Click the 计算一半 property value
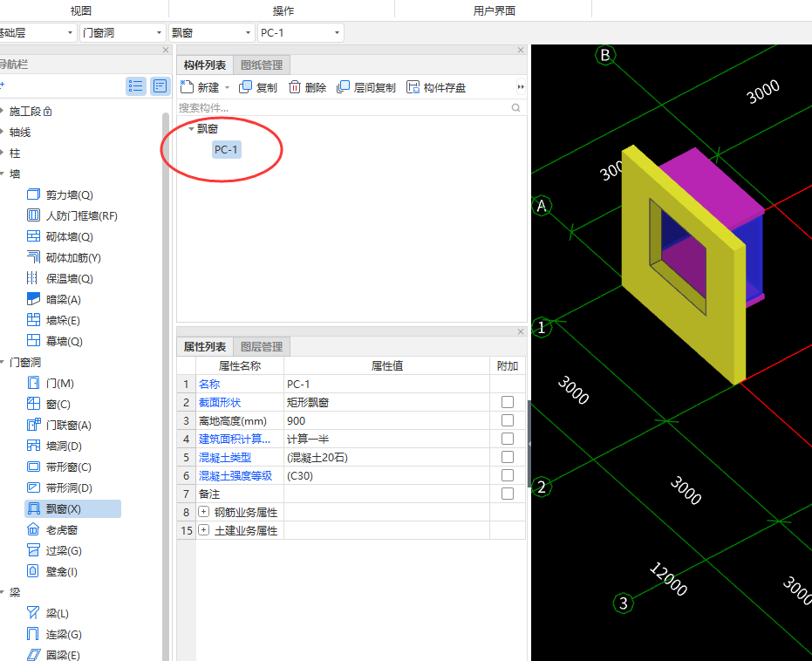The height and width of the screenshot is (661, 812). (x=386, y=439)
